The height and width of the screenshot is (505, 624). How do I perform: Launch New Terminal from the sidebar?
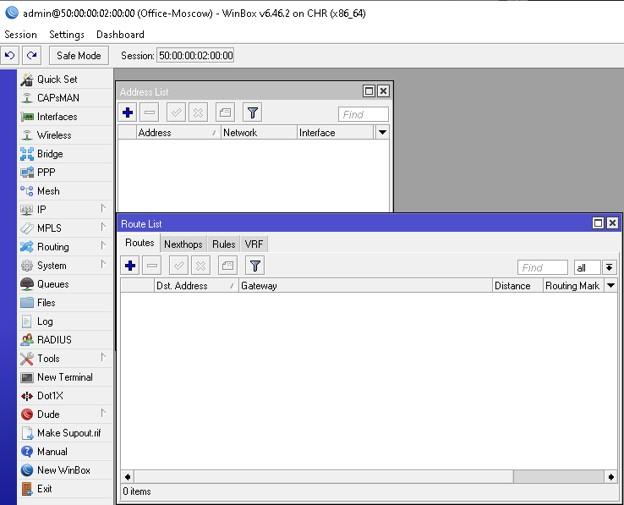65,377
